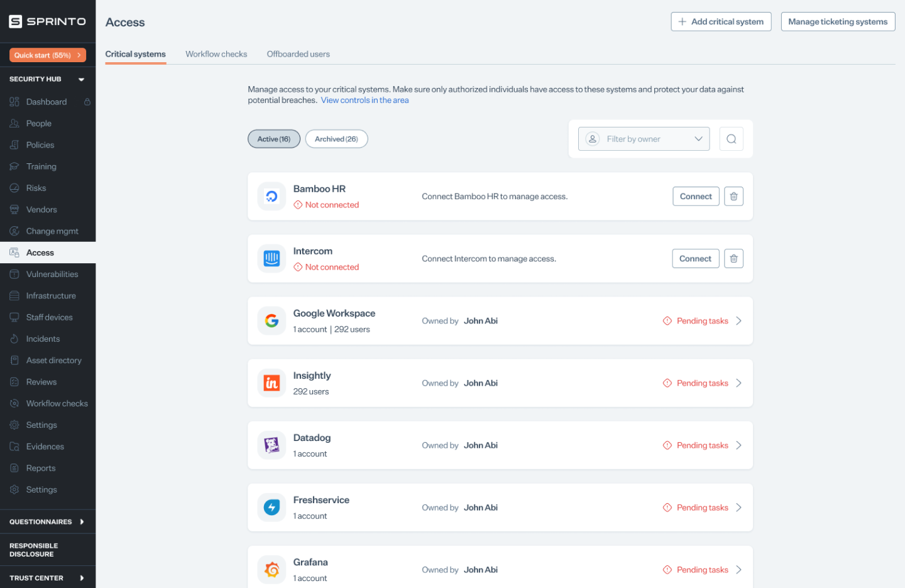This screenshot has height=588, width=905.
Task: Click Intercom Not connected status
Action: [326, 267]
